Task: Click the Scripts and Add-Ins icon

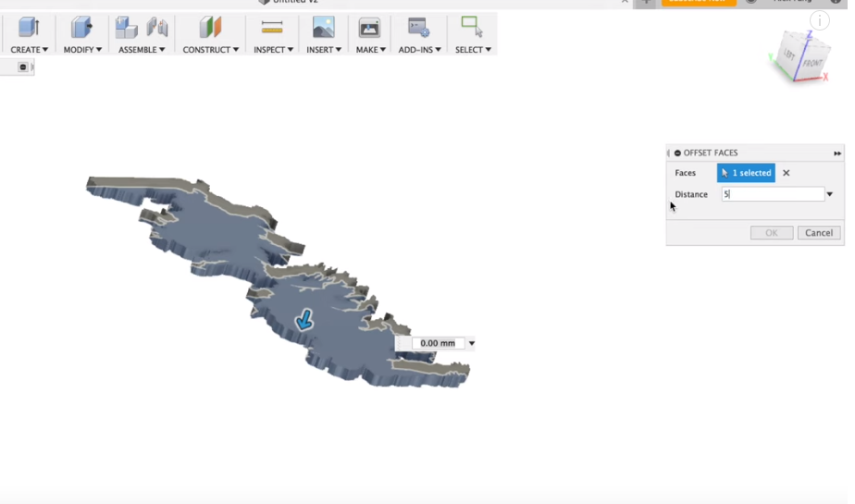Action: point(418,27)
